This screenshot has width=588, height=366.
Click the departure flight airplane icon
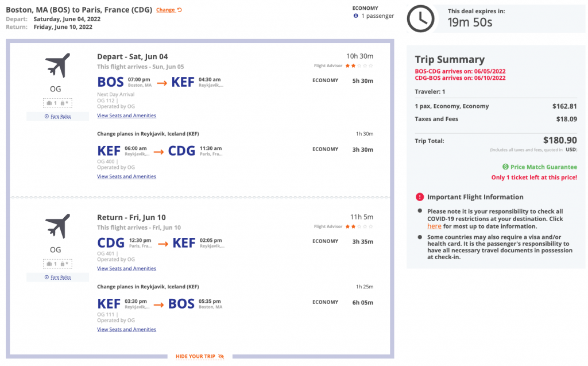point(57,65)
